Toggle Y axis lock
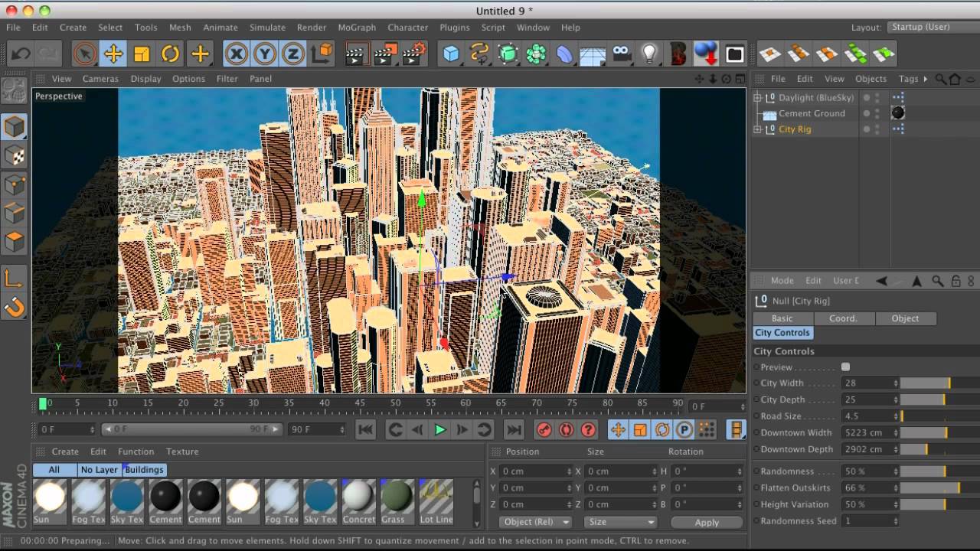 [x=265, y=54]
